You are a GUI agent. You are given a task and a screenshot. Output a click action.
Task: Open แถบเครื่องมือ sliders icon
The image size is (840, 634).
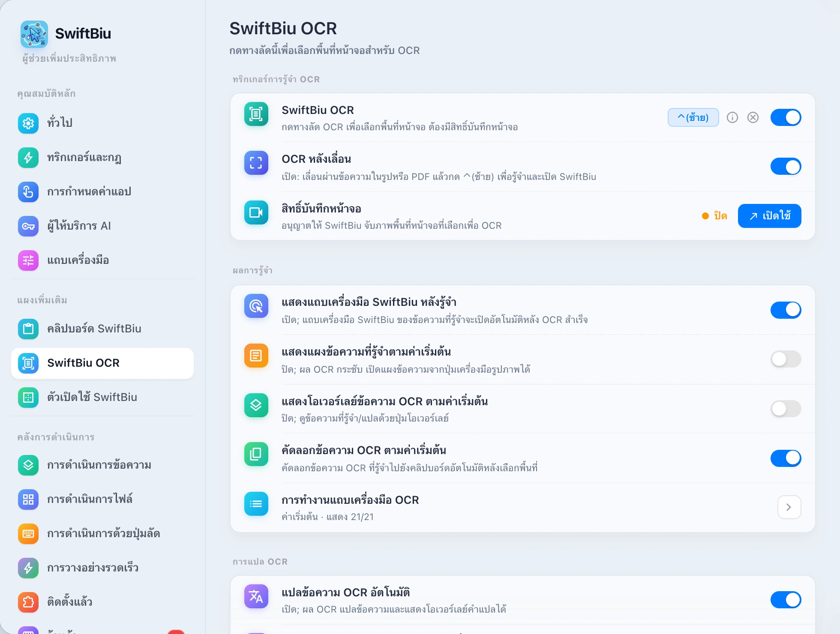(x=28, y=260)
